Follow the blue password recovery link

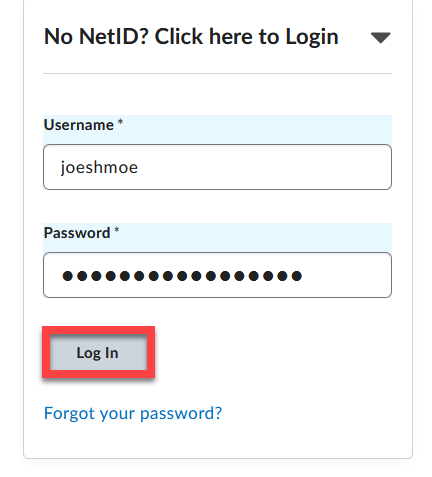click(x=133, y=413)
